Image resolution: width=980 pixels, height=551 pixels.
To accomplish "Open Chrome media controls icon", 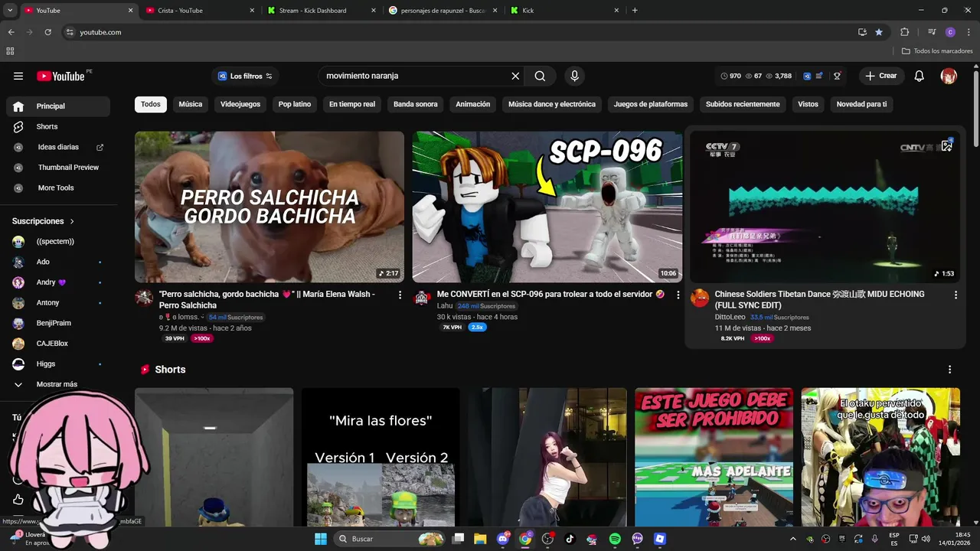I will click(x=932, y=32).
